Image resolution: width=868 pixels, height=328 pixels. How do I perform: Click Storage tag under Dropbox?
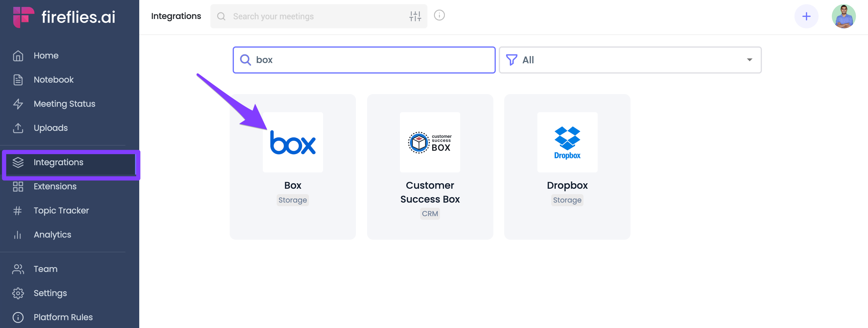[568, 200]
